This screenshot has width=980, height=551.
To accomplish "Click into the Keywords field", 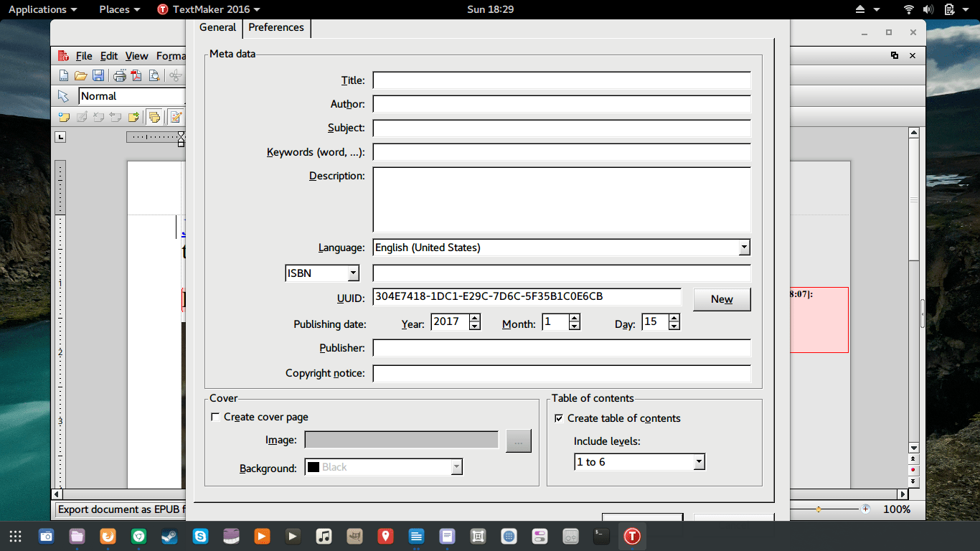I will 562,152.
